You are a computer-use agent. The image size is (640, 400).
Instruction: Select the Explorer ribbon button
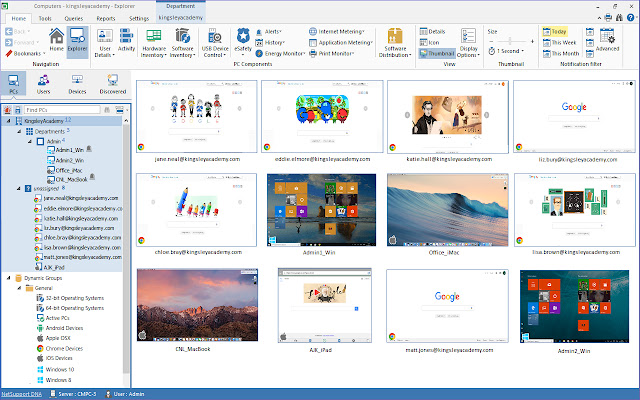coord(77,40)
